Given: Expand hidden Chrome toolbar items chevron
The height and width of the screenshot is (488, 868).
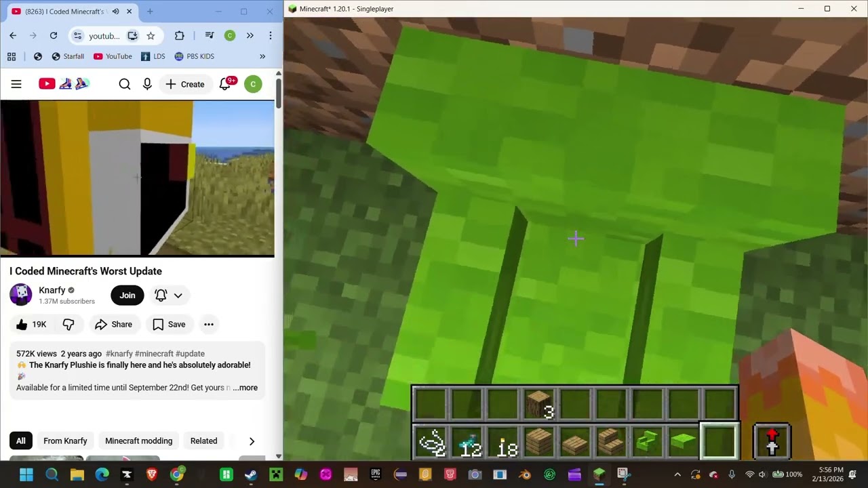Looking at the screenshot, I should point(250,36).
